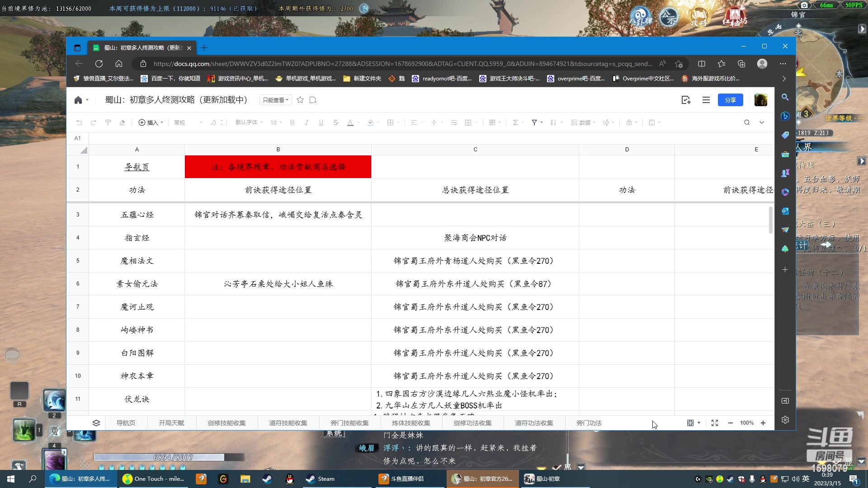Star the document to favorite it
The height and width of the screenshot is (488, 868).
coord(300,100)
